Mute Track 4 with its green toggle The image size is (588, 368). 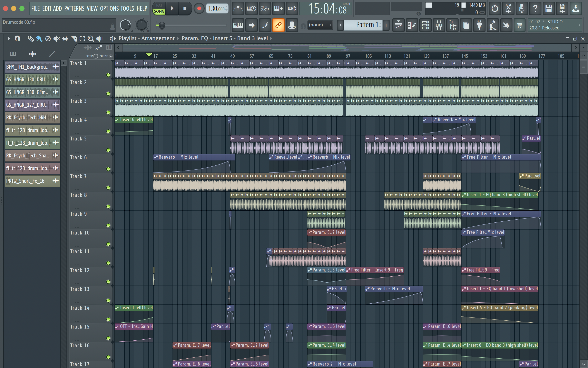(x=108, y=131)
